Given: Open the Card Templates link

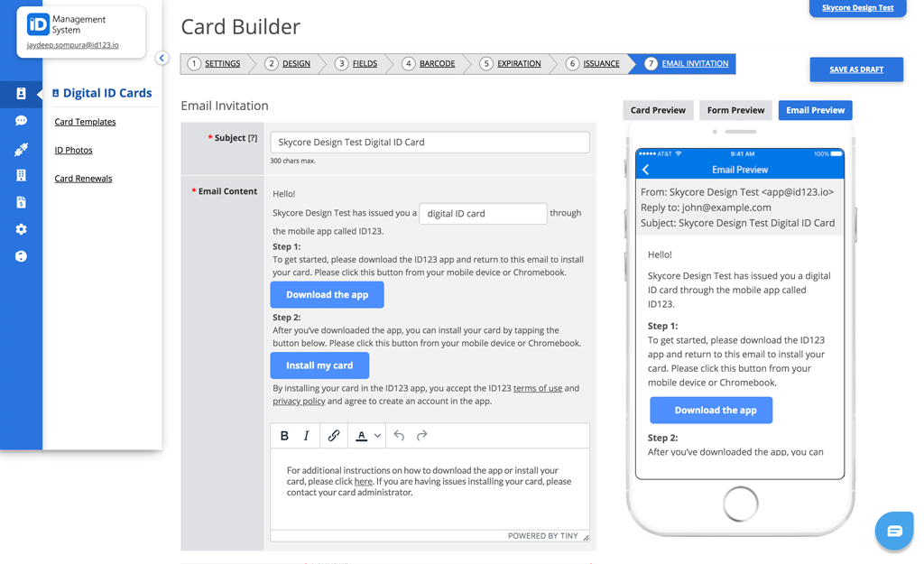Looking at the screenshot, I should coord(86,122).
